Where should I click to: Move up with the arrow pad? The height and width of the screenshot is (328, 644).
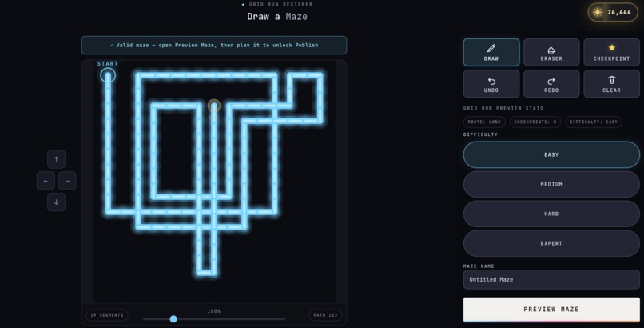56,159
